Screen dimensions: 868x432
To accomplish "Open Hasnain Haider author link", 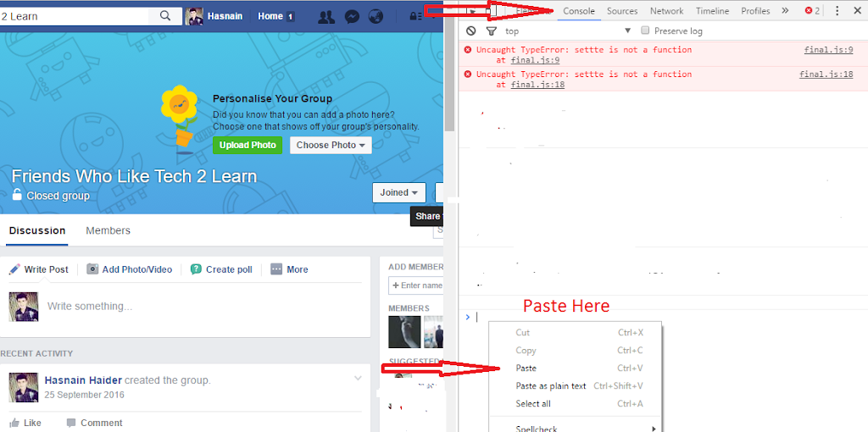I will [x=83, y=380].
